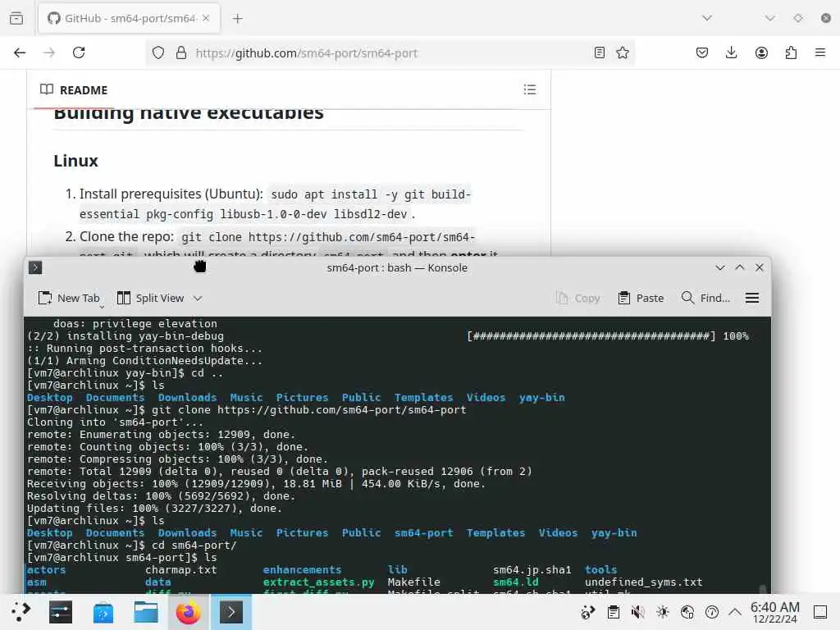Image resolution: width=840 pixels, height=630 pixels.
Task: Open tracking protection shield icon
Action: 158,52
